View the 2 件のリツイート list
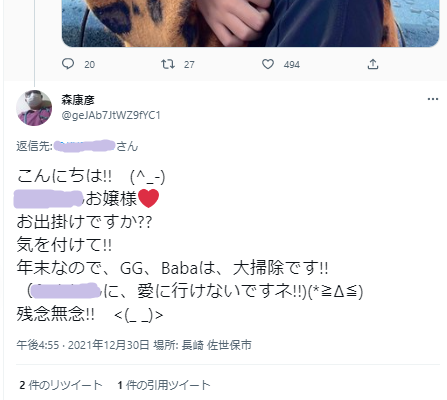This screenshot has width=447, height=400. pos(61,385)
